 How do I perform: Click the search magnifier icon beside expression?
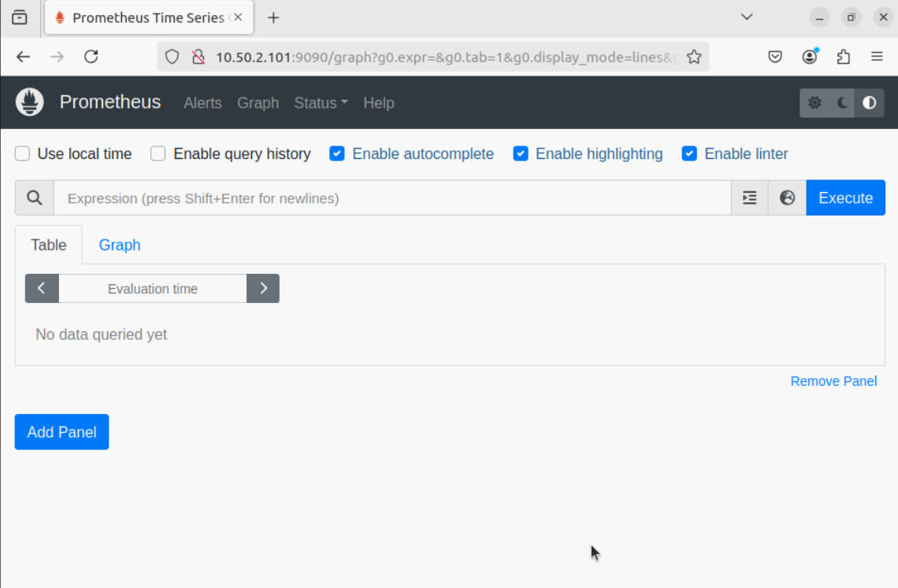35,198
